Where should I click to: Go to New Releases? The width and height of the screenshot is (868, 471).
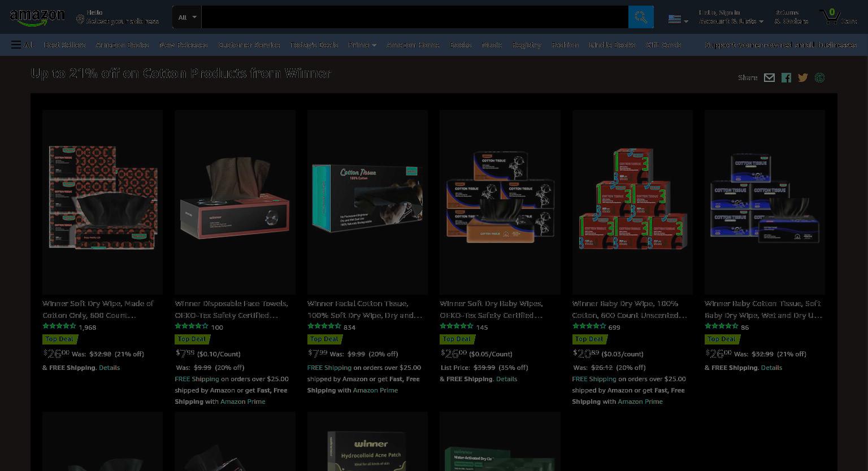pyautogui.click(x=183, y=45)
